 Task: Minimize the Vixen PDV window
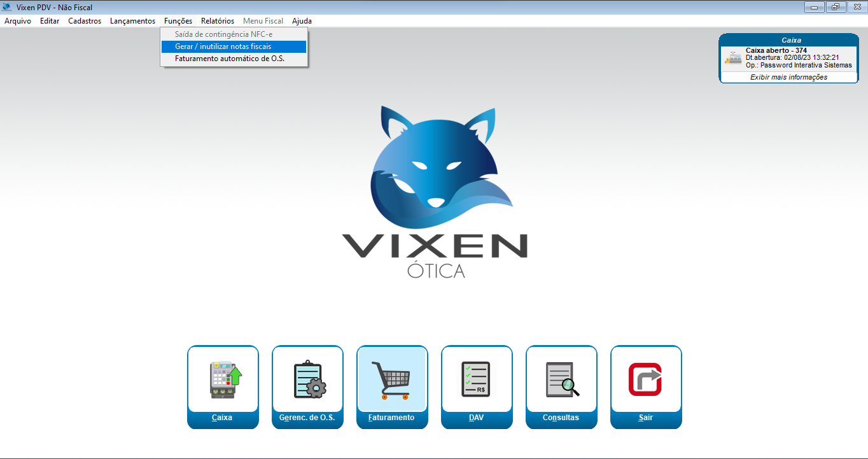815,8
